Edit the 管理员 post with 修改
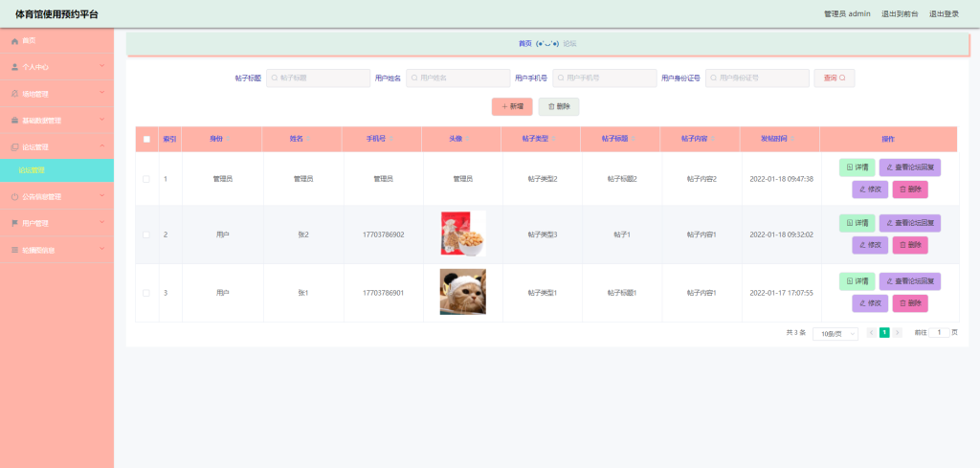The width and height of the screenshot is (980, 468). (x=870, y=189)
